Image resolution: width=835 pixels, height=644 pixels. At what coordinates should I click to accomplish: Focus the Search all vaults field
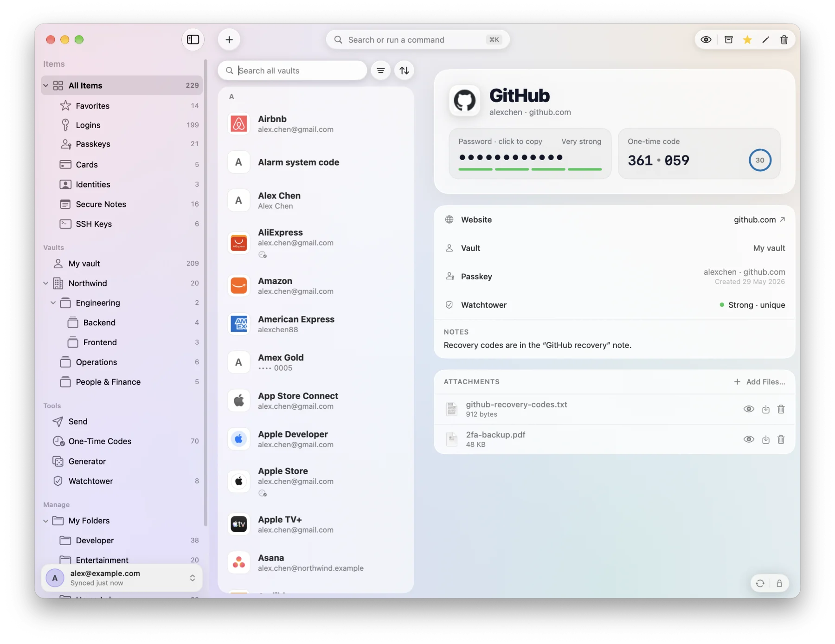292,71
